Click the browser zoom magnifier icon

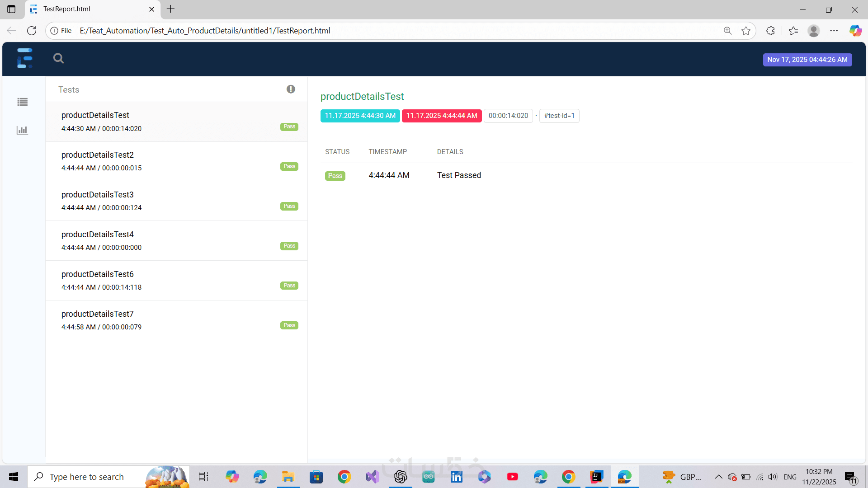[727, 31]
